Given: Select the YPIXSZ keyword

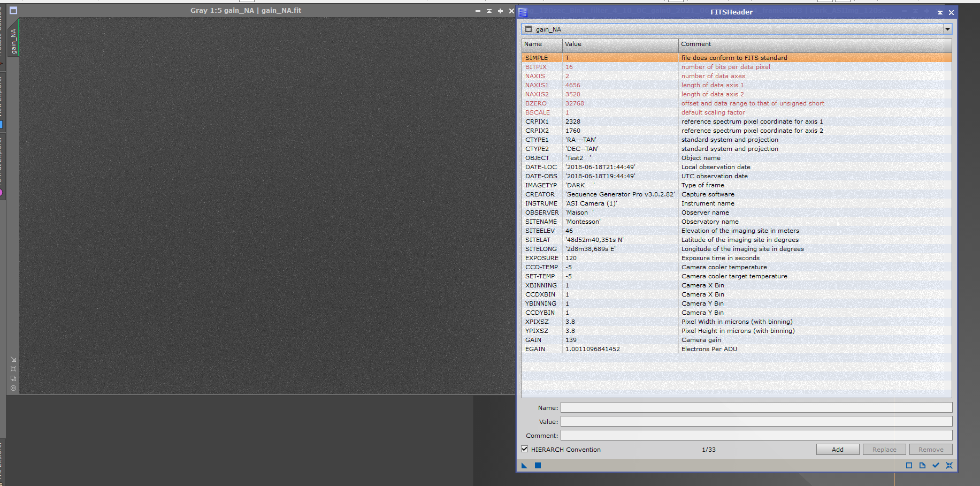Looking at the screenshot, I should click(537, 331).
